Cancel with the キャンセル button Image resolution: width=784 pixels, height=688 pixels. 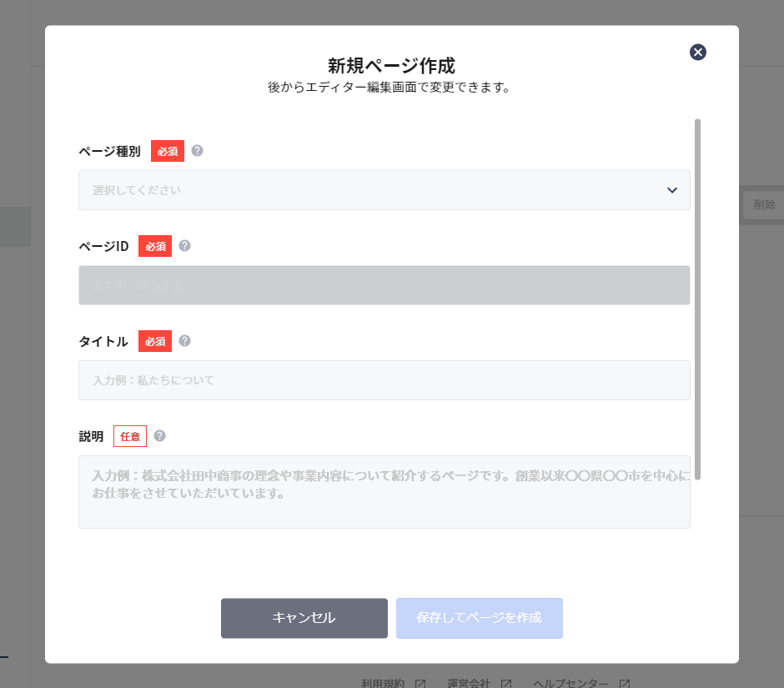pos(304,618)
